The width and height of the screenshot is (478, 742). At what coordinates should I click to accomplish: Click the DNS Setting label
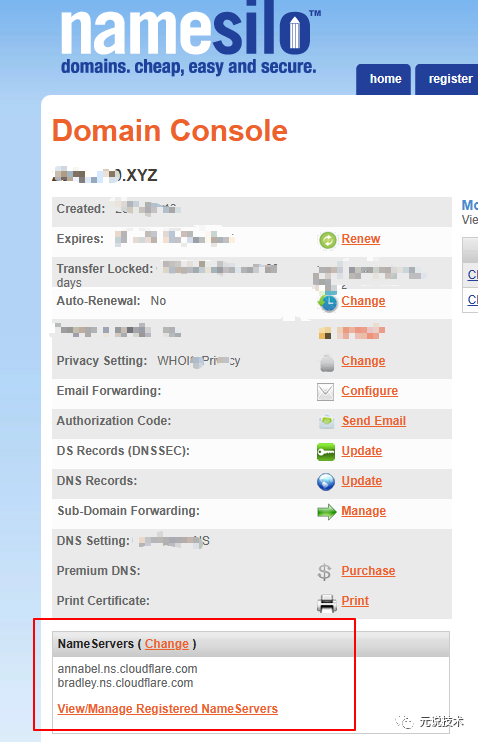[x=93, y=541]
